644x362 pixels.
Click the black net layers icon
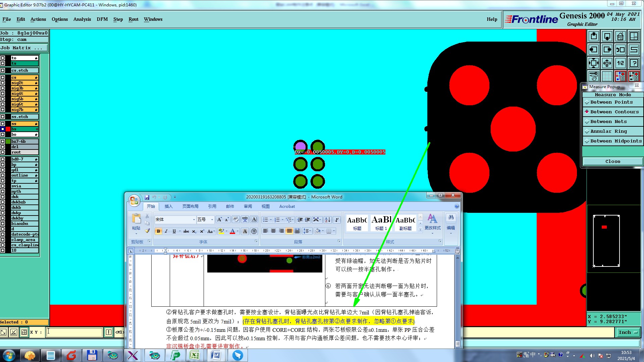click(634, 76)
